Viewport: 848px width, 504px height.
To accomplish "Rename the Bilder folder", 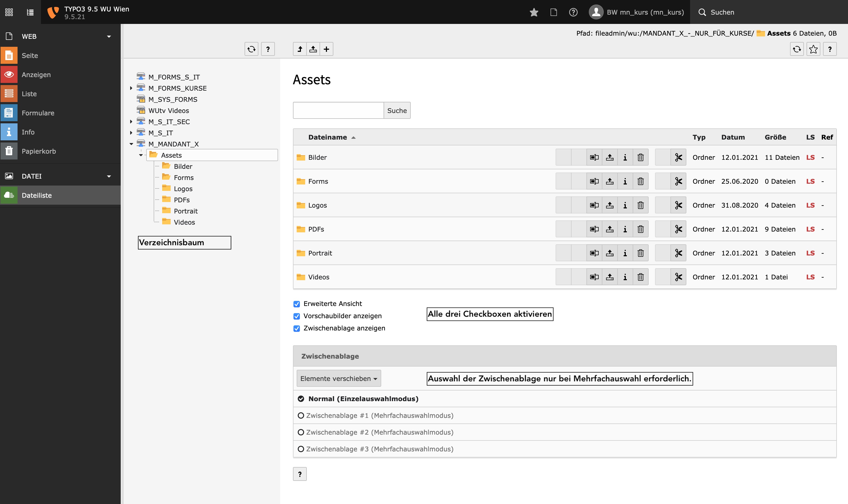I will click(594, 157).
